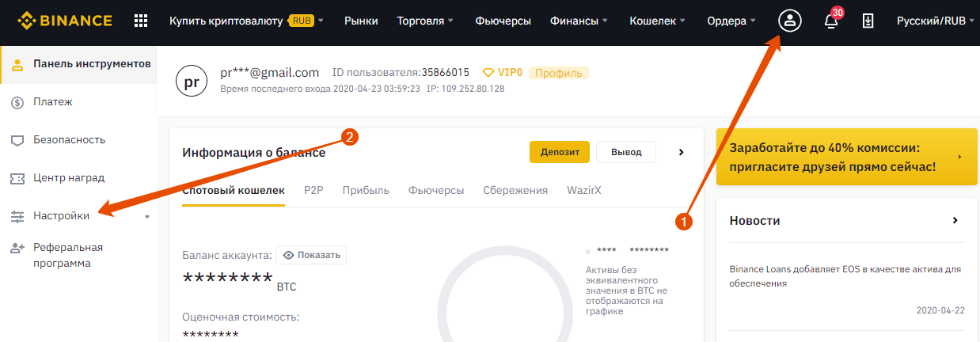Click the Binance logo
The image size is (980, 342).
click(64, 21)
